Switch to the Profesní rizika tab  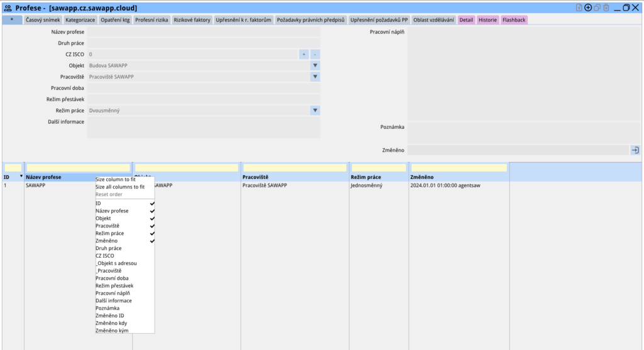click(151, 20)
